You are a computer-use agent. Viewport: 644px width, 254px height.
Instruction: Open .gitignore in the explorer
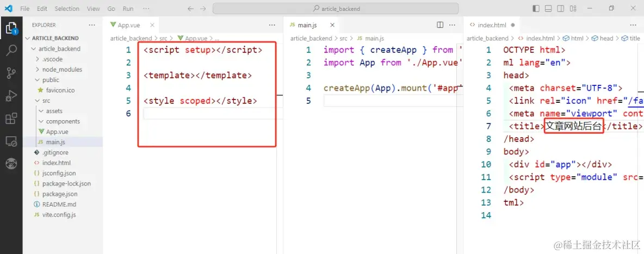63,152
